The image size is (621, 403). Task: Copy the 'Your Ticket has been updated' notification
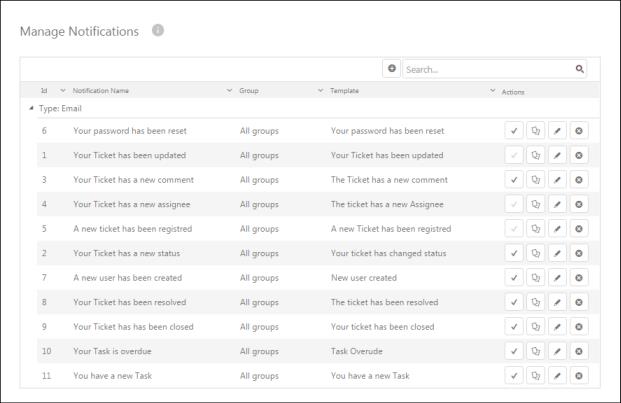[535, 156]
